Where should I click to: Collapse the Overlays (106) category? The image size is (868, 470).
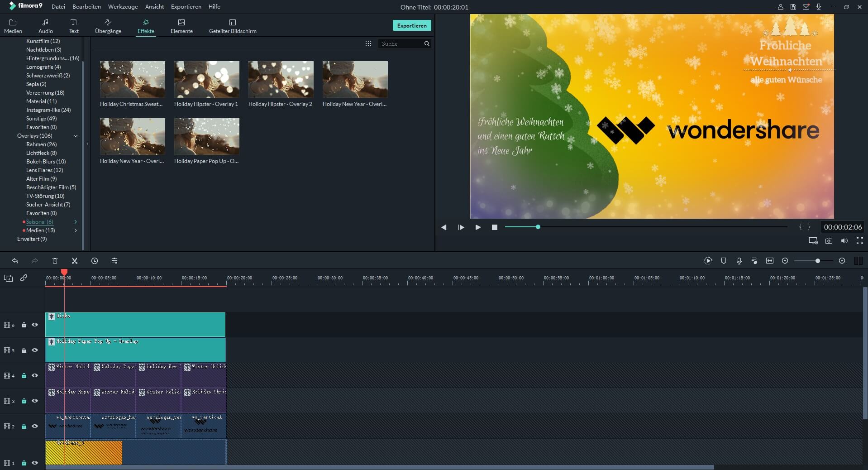pos(76,136)
